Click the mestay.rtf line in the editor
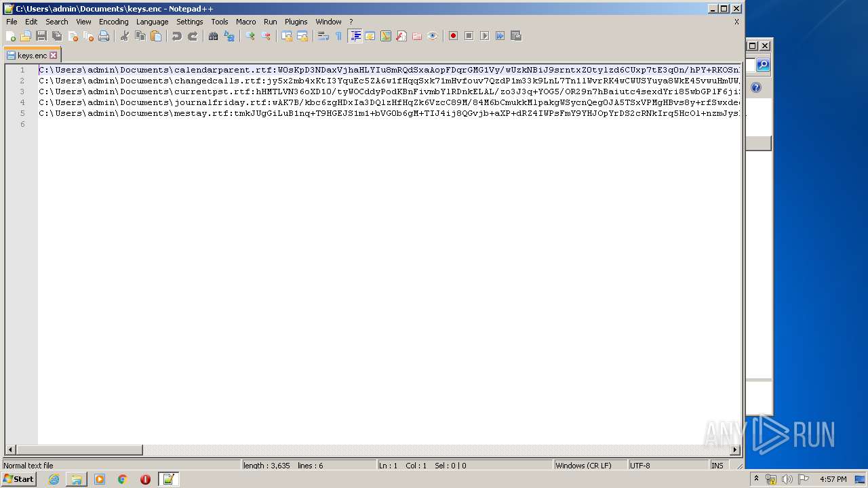The image size is (868, 488). (389, 113)
